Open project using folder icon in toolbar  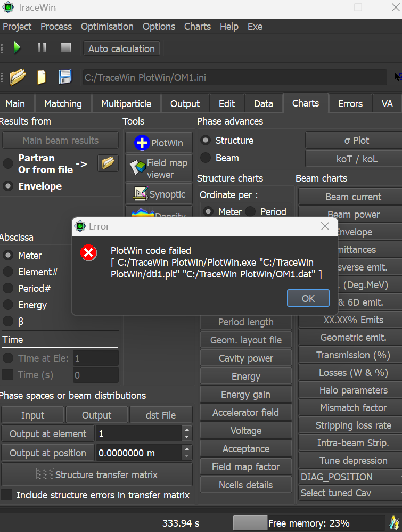[18, 77]
